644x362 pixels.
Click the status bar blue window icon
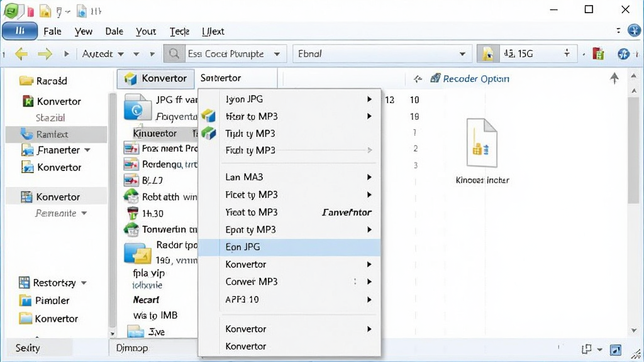click(x=615, y=349)
